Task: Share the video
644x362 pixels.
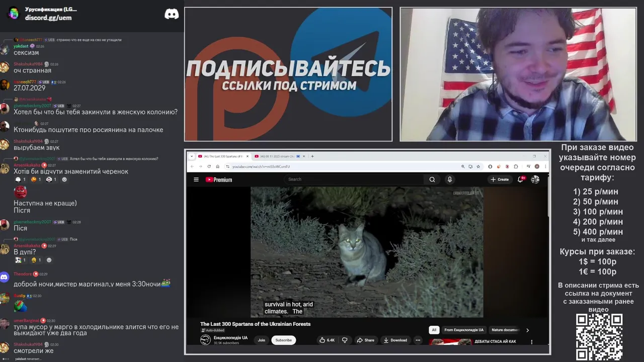Action: (x=365, y=340)
